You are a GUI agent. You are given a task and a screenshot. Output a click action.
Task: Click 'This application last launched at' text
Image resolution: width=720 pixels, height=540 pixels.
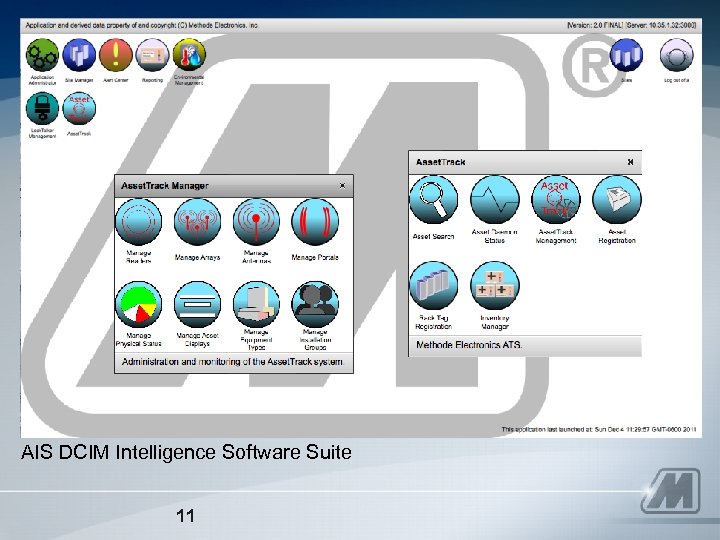599,429
